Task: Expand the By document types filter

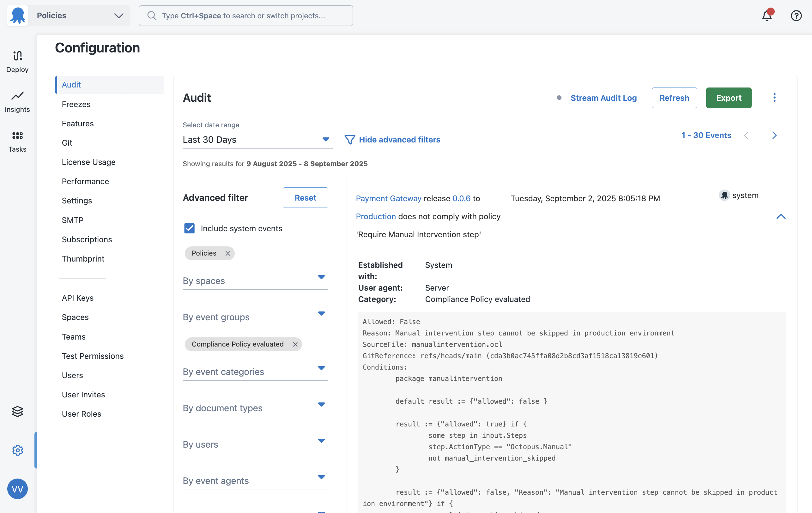Action: [x=255, y=408]
